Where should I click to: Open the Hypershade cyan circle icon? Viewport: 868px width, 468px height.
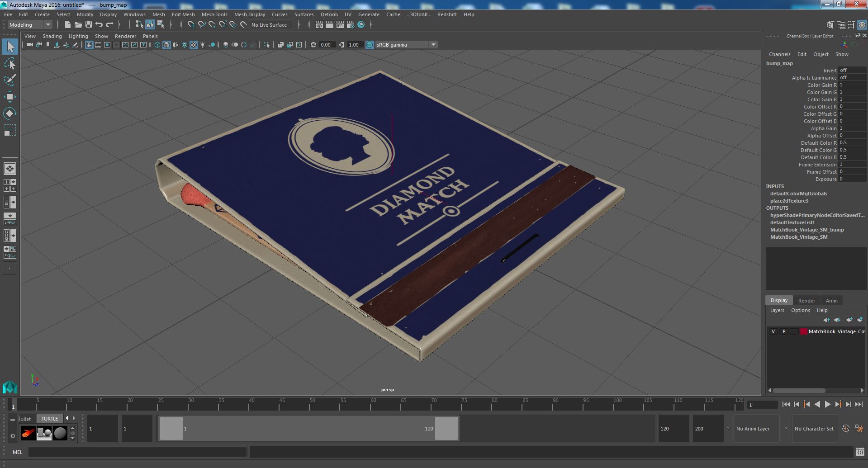point(361,25)
